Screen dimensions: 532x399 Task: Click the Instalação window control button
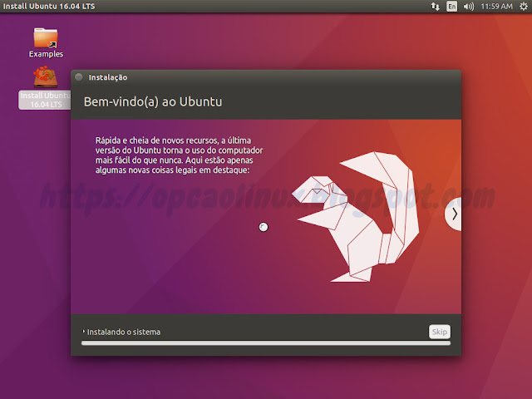point(79,77)
